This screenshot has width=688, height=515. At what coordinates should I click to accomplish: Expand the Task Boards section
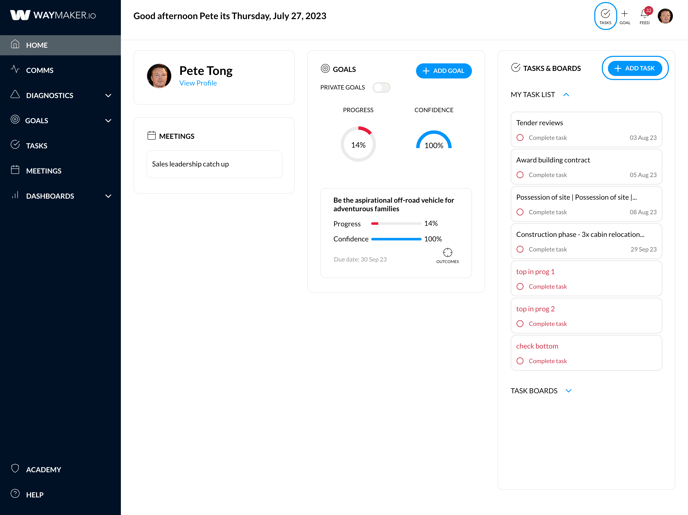[569, 390]
